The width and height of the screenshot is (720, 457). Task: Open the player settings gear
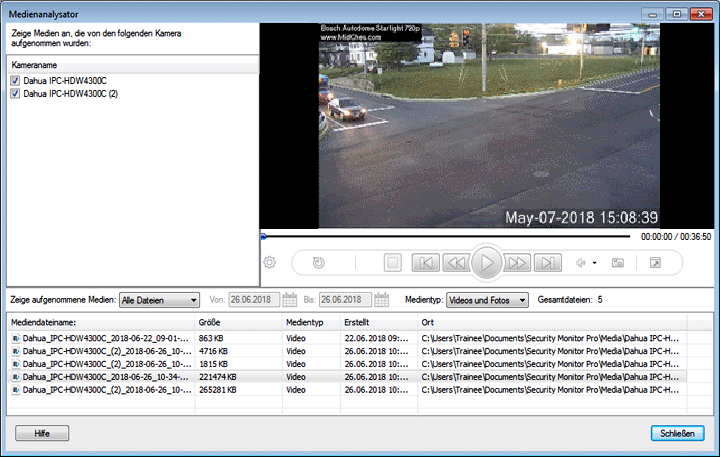point(269,263)
